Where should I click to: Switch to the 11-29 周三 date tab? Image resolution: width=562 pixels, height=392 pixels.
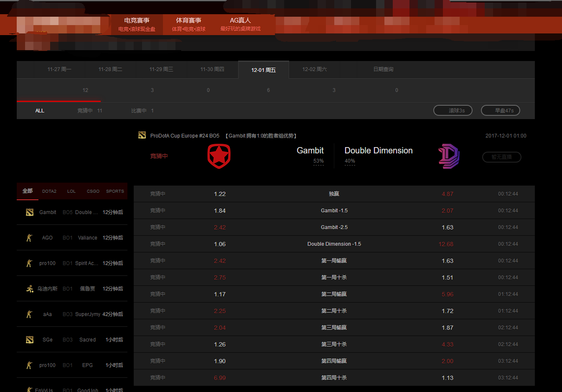(161, 69)
